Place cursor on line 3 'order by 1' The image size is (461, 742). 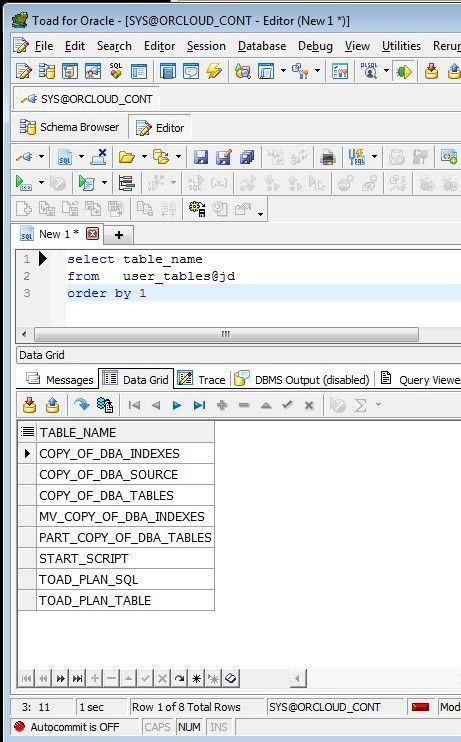[106, 293]
